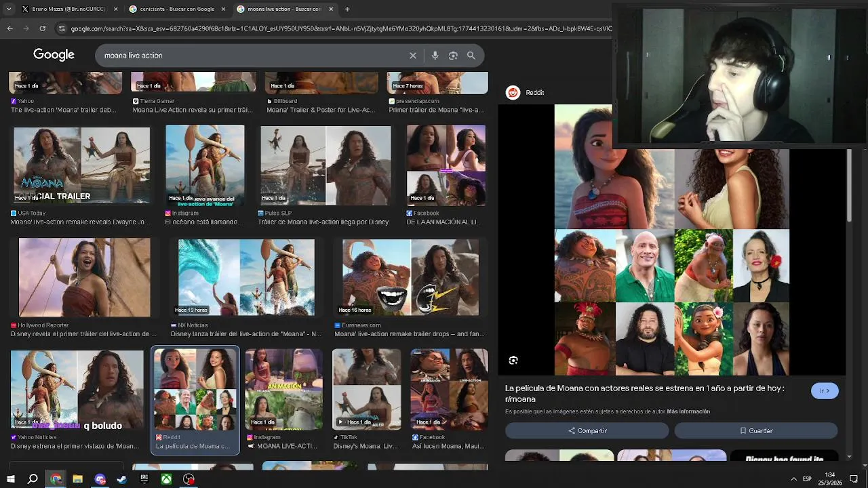868x488 pixels.
Task: Open Facebook Así lucen Moana thumbnail
Action: (449, 390)
